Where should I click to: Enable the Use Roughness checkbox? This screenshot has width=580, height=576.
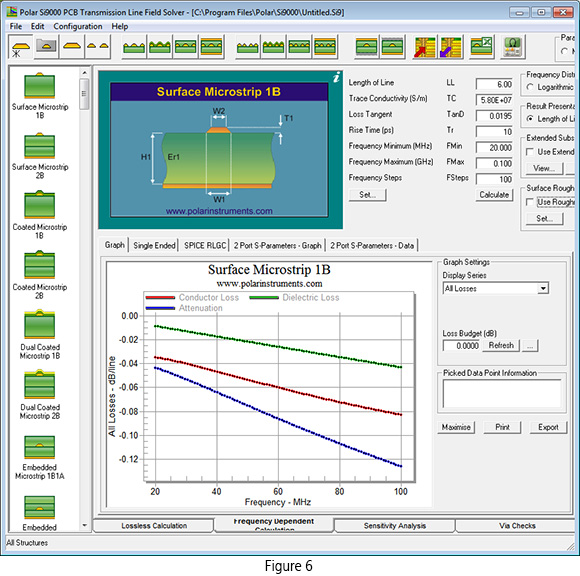(530, 202)
